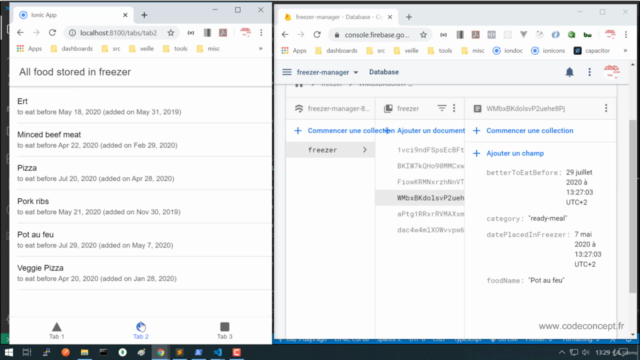The image size is (640, 360).
Task: Click Ajouter un champ
Action: [x=508, y=153]
